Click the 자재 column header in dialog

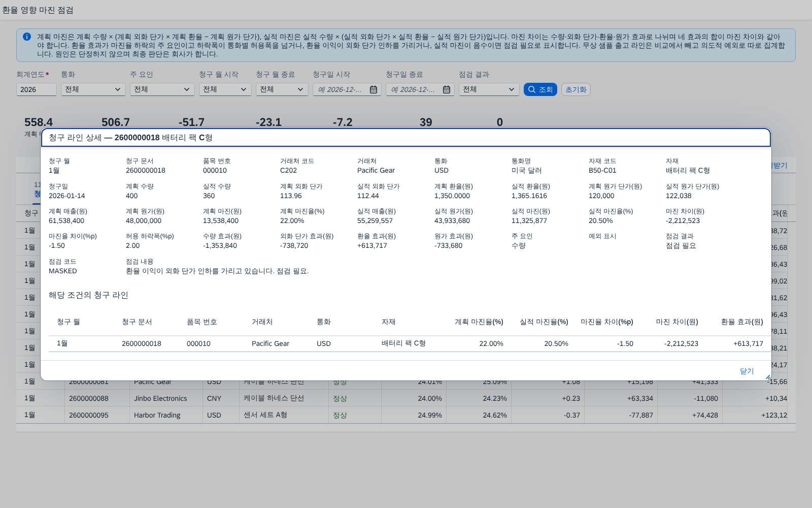tap(389, 322)
